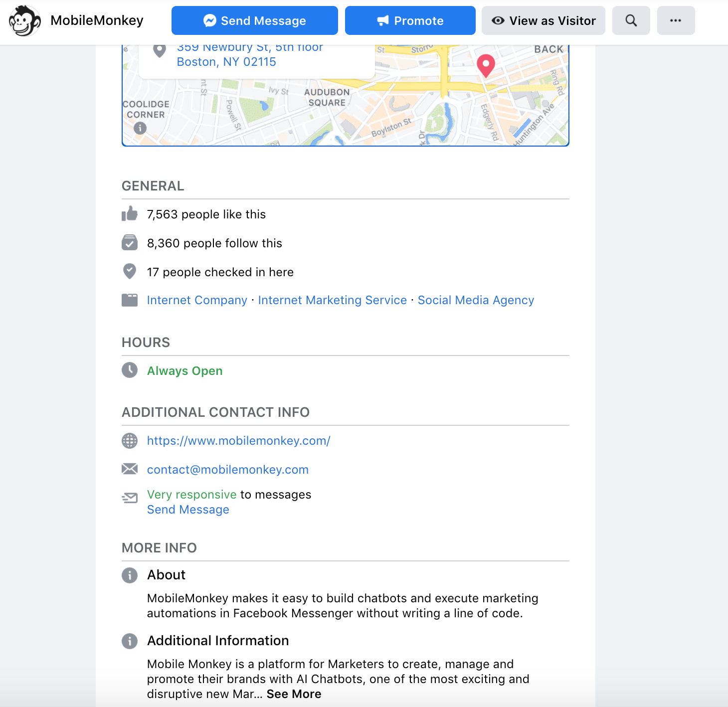The image size is (728, 707).
Task: Click the 'Very responsive' green text
Action: pyautogui.click(x=191, y=495)
